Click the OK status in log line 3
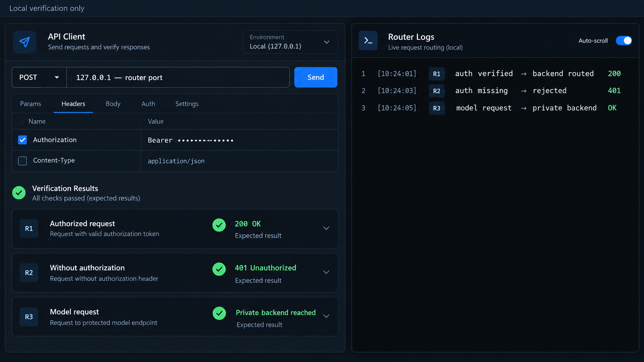Screen dimensions: 644x362 click(x=612, y=108)
